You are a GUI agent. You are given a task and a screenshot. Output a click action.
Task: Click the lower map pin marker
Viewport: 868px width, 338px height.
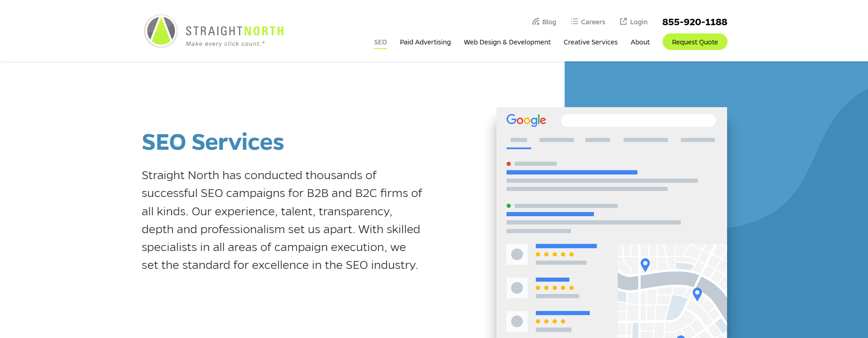click(697, 294)
